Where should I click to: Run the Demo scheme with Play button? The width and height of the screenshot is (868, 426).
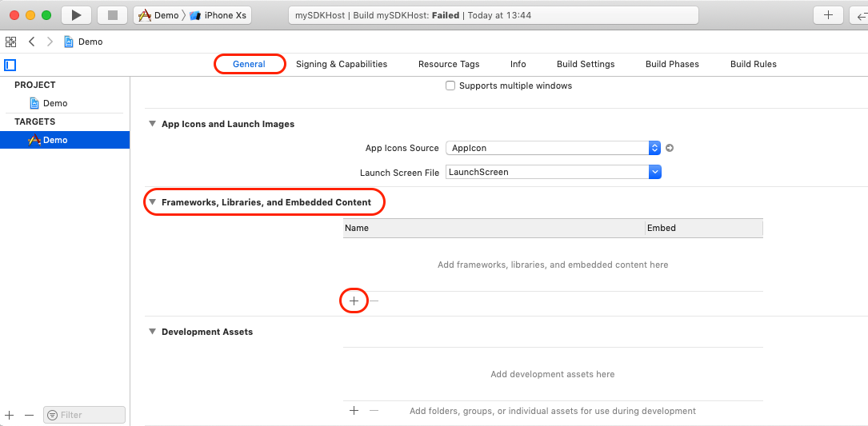coord(76,15)
